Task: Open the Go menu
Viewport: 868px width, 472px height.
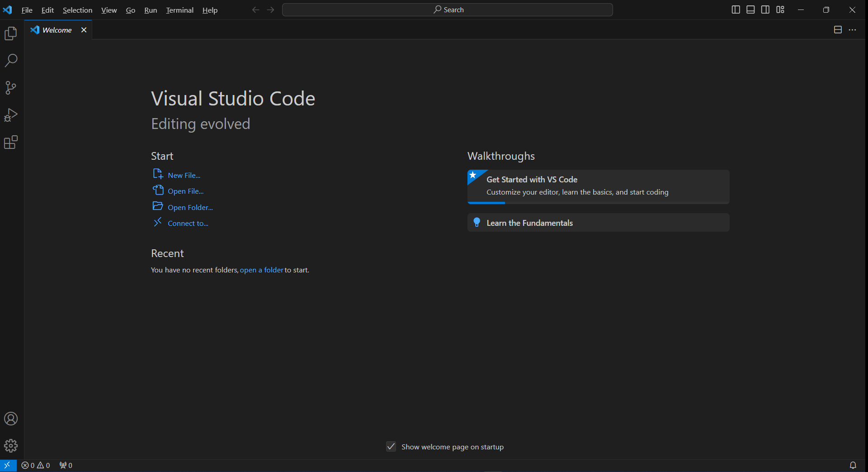Action: [131, 10]
